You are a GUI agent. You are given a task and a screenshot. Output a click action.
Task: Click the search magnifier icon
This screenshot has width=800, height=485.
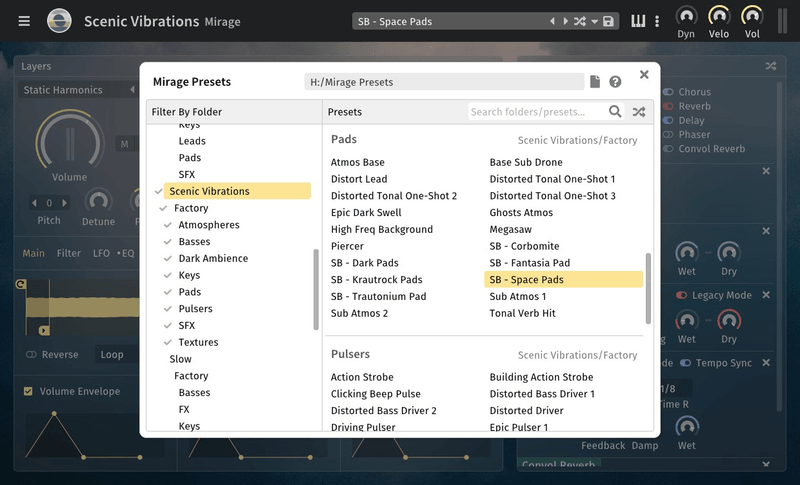point(616,112)
